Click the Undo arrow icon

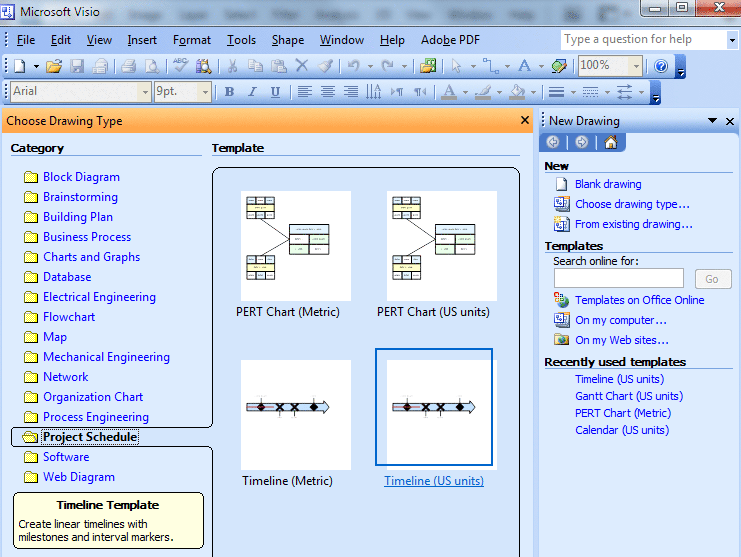click(353, 66)
